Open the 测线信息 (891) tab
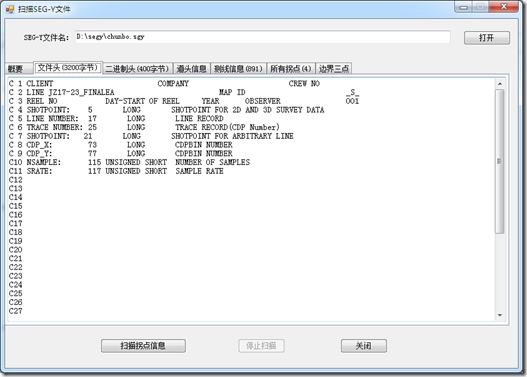This screenshot has height=377, width=527. tap(238, 69)
